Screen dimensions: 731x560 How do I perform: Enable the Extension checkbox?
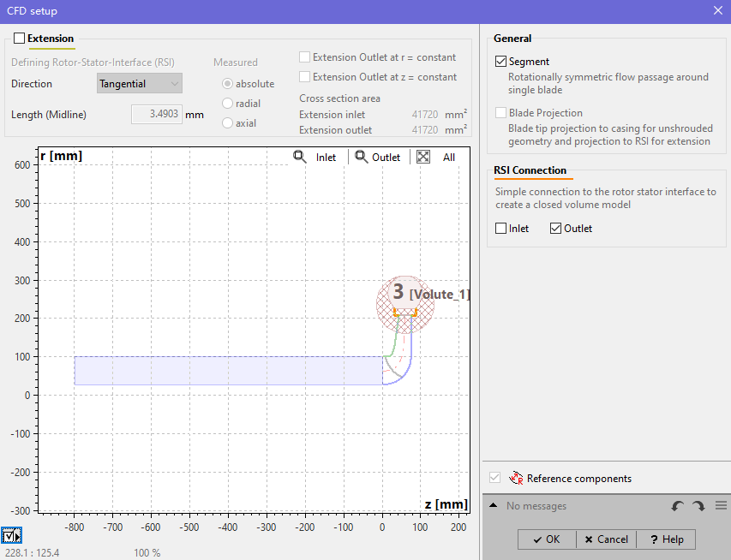tap(19, 39)
